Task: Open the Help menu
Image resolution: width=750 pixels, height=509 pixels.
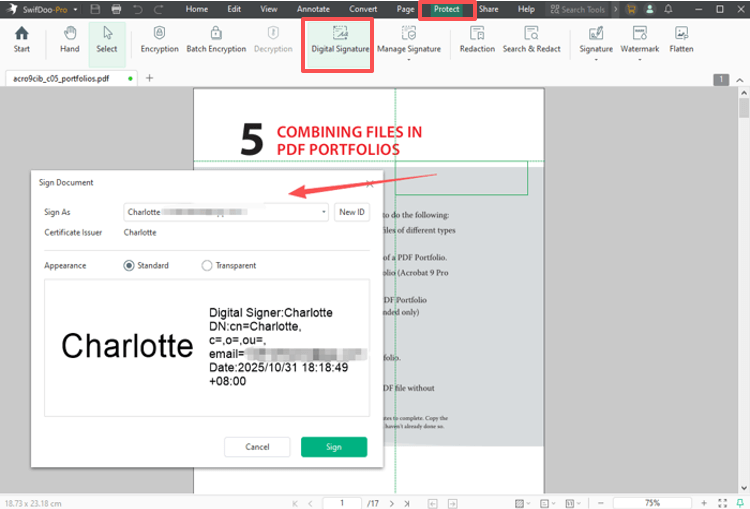Action: point(526,9)
